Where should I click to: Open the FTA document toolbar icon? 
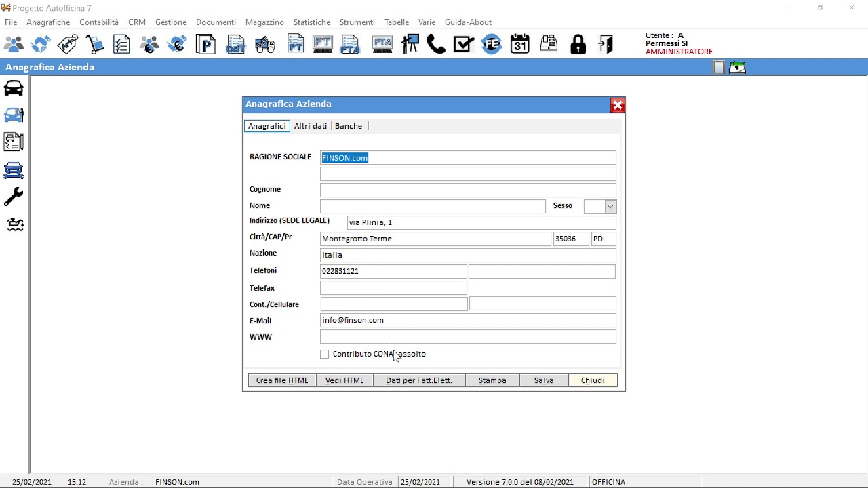[x=351, y=45]
